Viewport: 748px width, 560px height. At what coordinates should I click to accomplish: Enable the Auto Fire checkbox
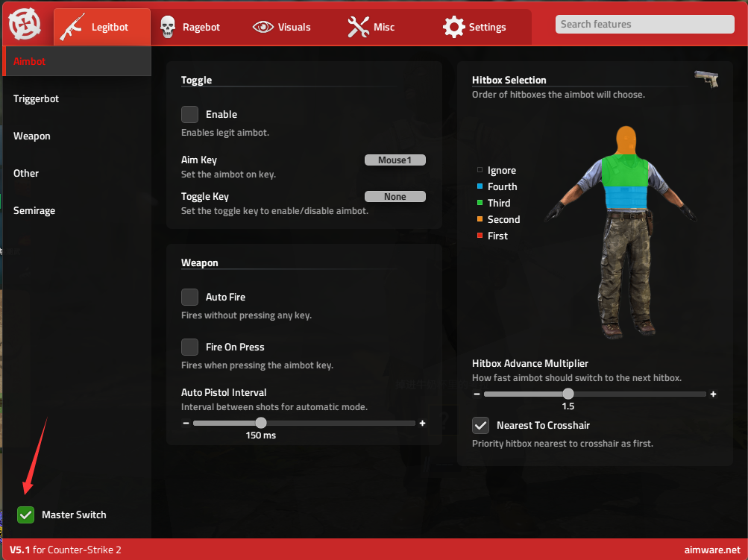pyautogui.click(x=190, y=297)
